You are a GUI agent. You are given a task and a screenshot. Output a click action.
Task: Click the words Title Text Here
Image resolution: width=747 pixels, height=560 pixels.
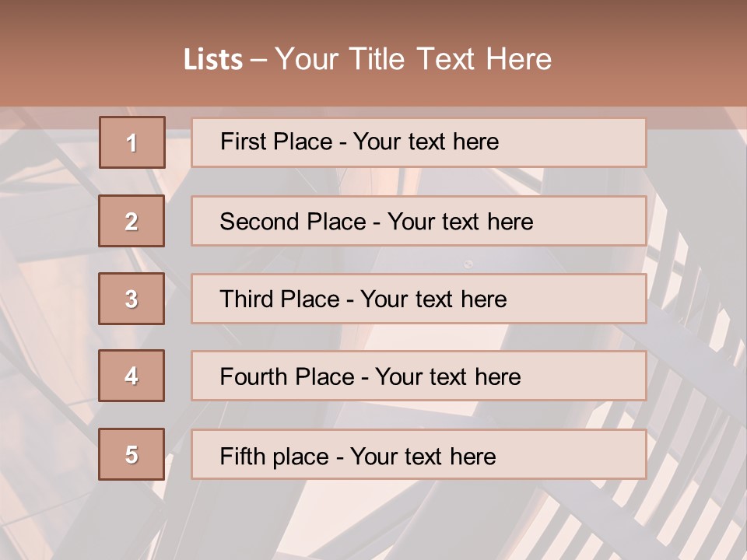coord(451,59)
